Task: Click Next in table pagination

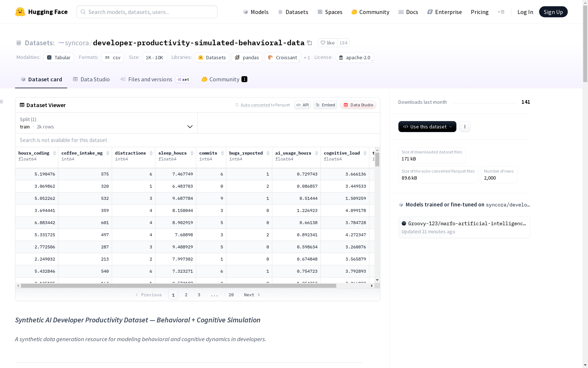Action: (252, 295)
